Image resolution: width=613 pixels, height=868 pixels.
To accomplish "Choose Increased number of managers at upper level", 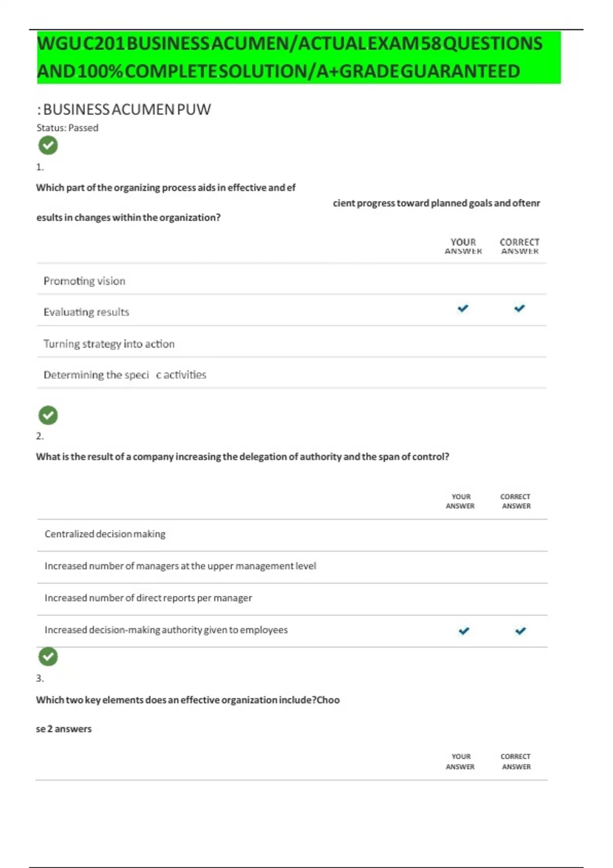I will [x=180, y=566].
